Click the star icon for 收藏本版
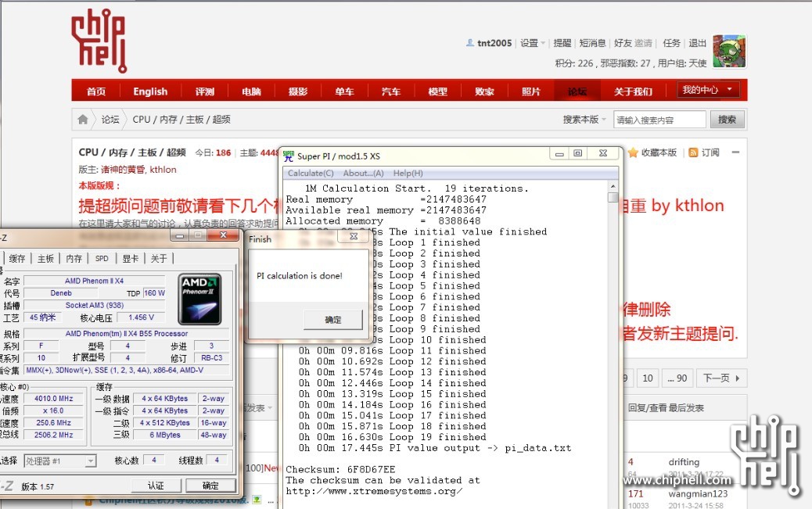 633,152
